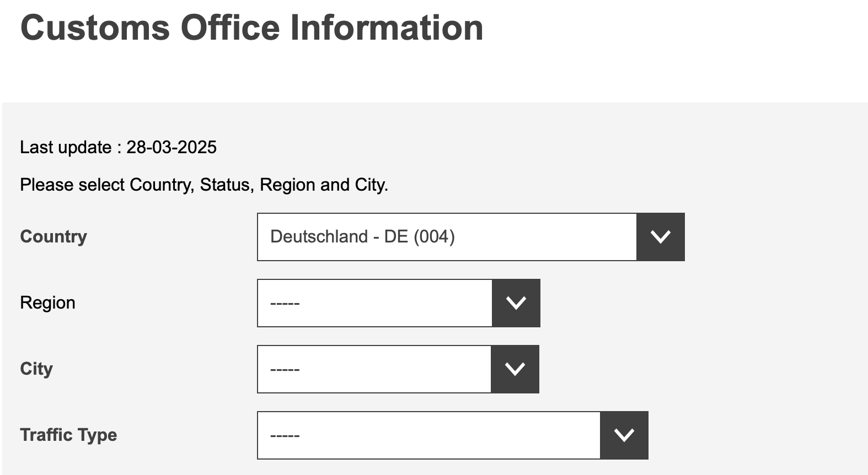Click the Country dropdown chevron arrow
Viewport: 868px width, 475px height.
[x=660, y=237]
